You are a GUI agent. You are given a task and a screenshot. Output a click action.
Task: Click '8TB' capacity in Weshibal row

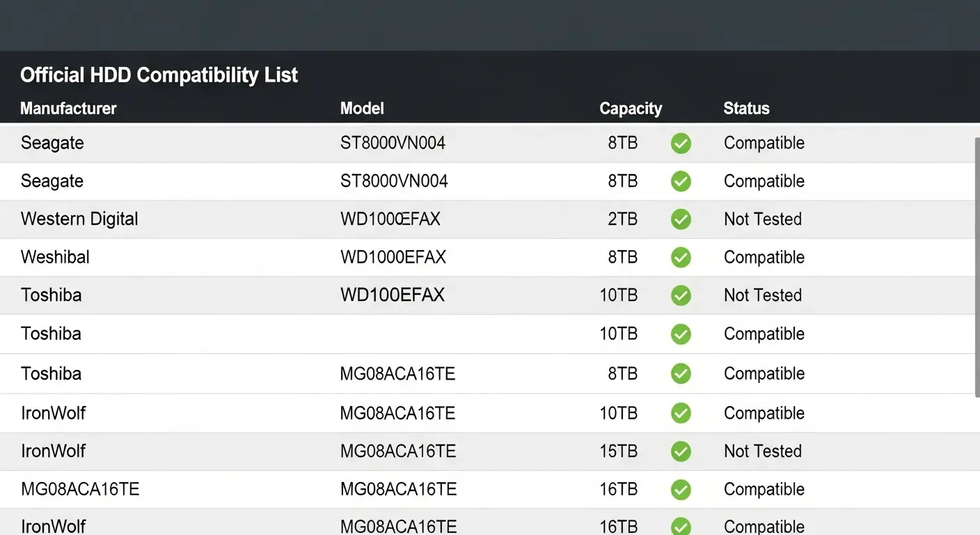[622, 257]
